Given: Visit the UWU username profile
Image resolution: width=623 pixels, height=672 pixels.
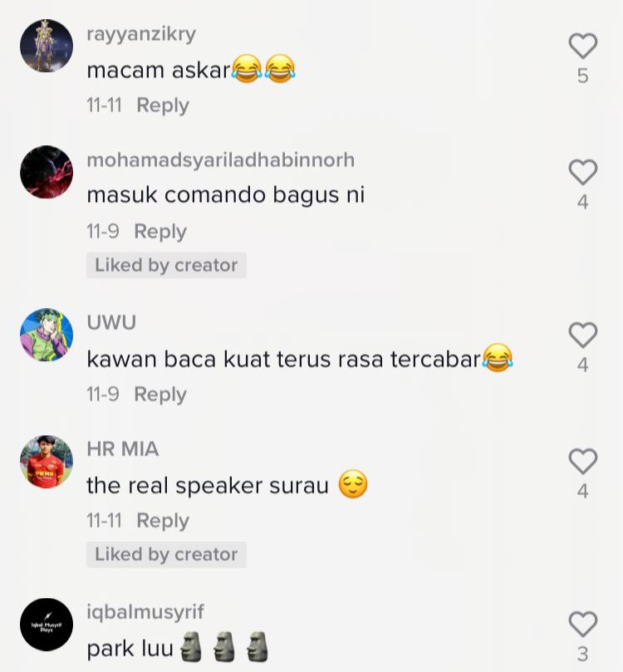Looking at the screenshot, I should 111,322.
